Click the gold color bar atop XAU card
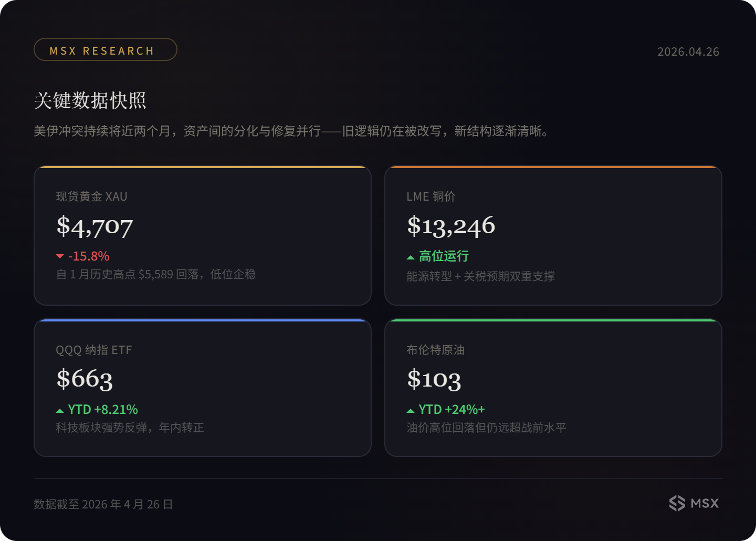Viewport: 756px width, 541px height. 202,167
